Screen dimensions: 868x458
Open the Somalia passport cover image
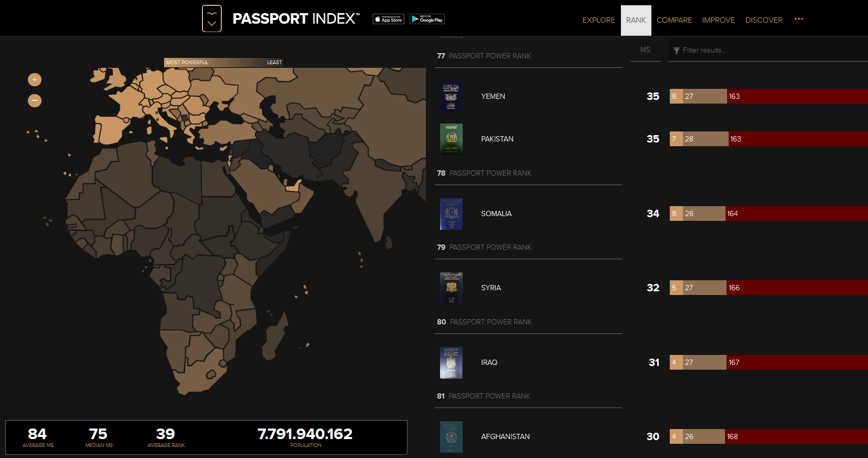[x=451, y=214]
